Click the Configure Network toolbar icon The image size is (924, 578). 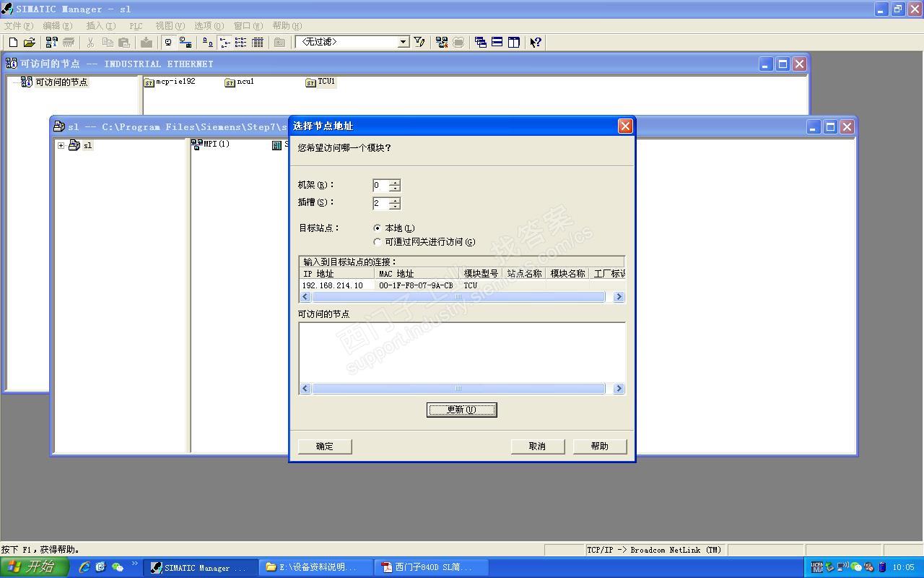coord(442,43)
